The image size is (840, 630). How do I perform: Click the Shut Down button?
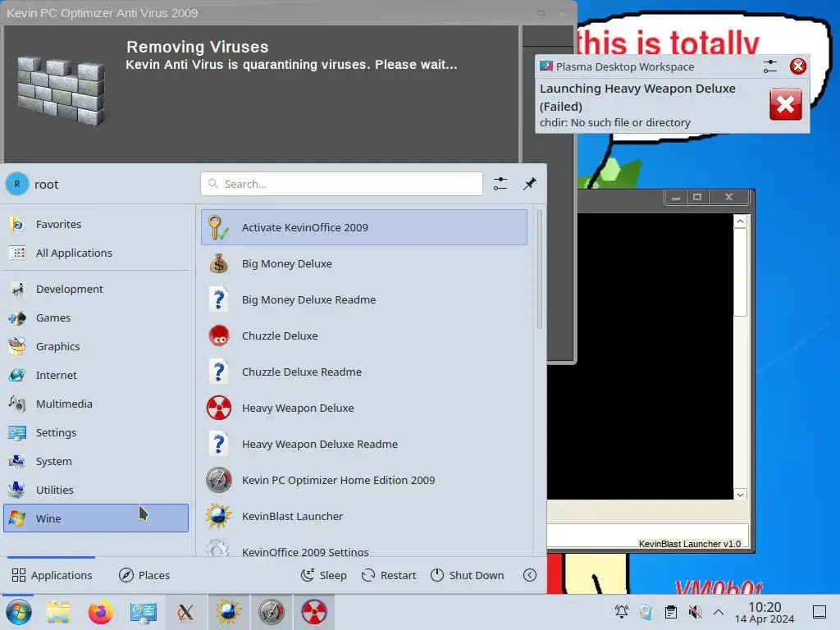pos(467,575)
